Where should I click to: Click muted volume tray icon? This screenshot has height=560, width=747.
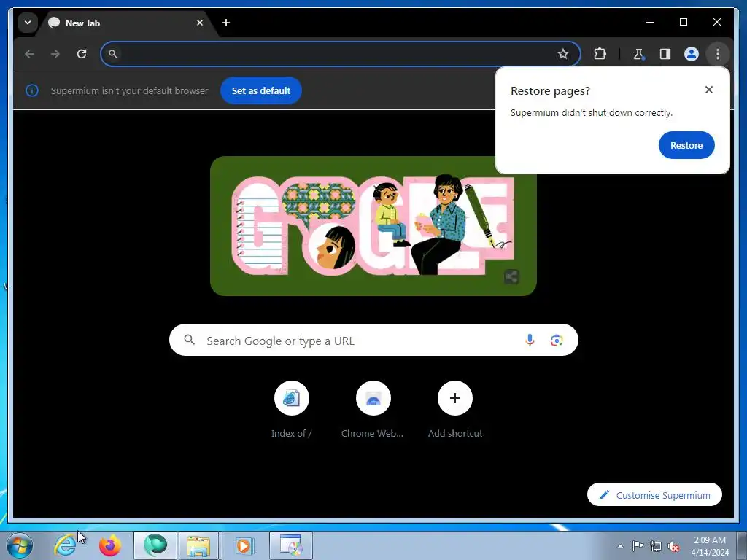click(x=673, y=546)
